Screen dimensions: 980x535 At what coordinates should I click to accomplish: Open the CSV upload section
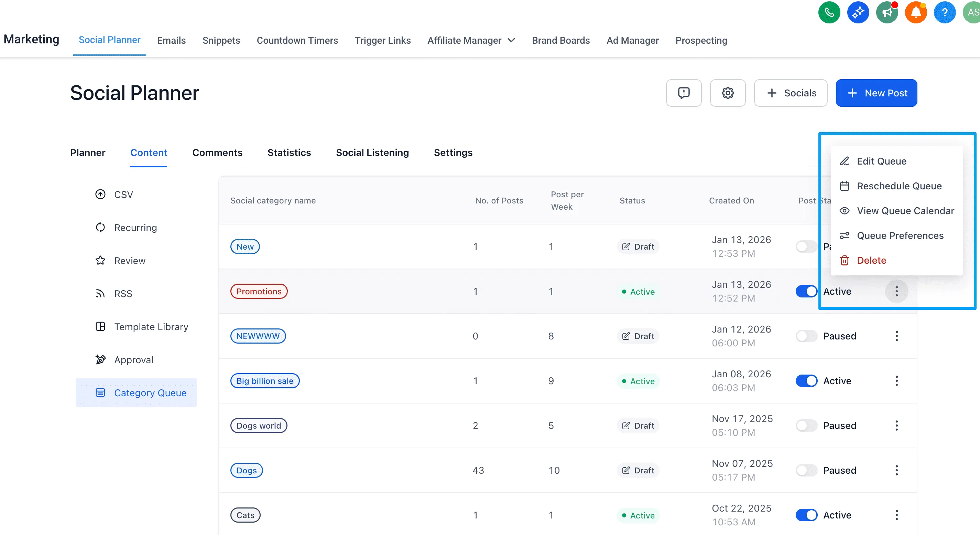(122, 194)
